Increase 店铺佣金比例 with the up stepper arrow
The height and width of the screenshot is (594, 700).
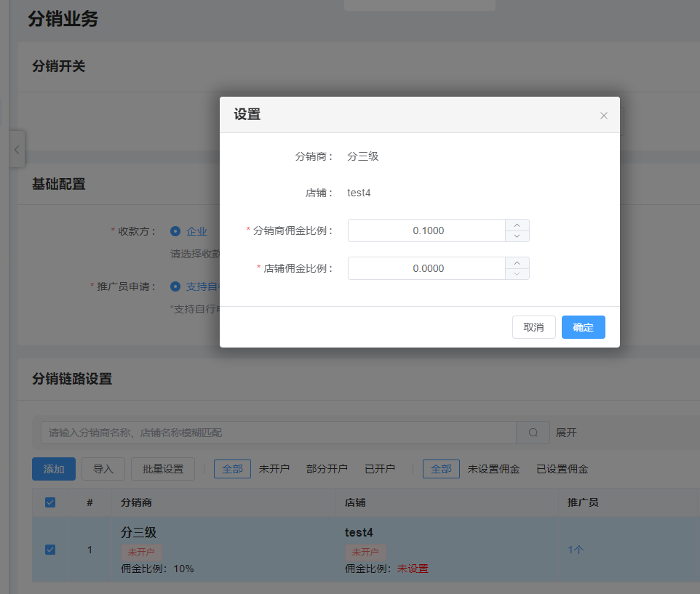pyautogui.click(x=517, y=263)
